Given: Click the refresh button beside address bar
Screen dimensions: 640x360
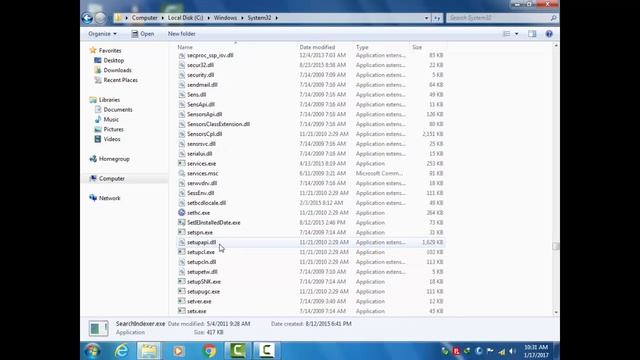Looking at the screenshot, I should click(437, 18).
